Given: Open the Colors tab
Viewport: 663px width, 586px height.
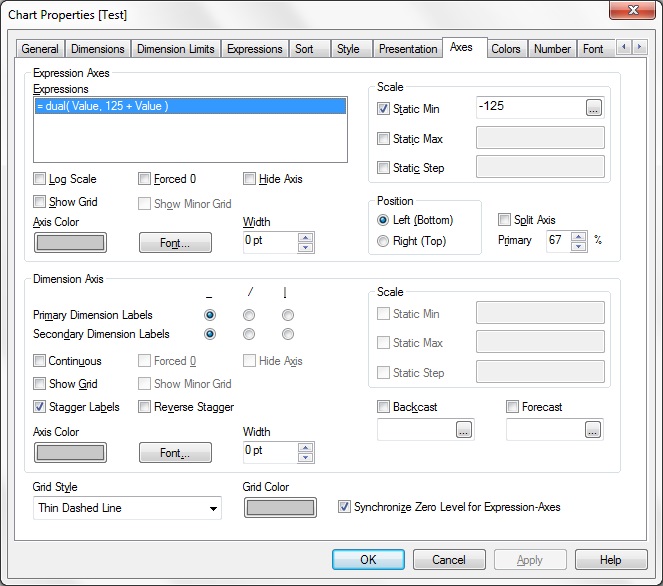Looking at the screenshot, I should [506, 49].
